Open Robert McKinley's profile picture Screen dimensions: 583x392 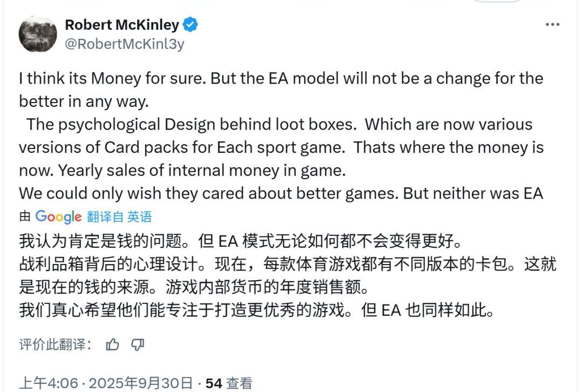click(37, 33)
